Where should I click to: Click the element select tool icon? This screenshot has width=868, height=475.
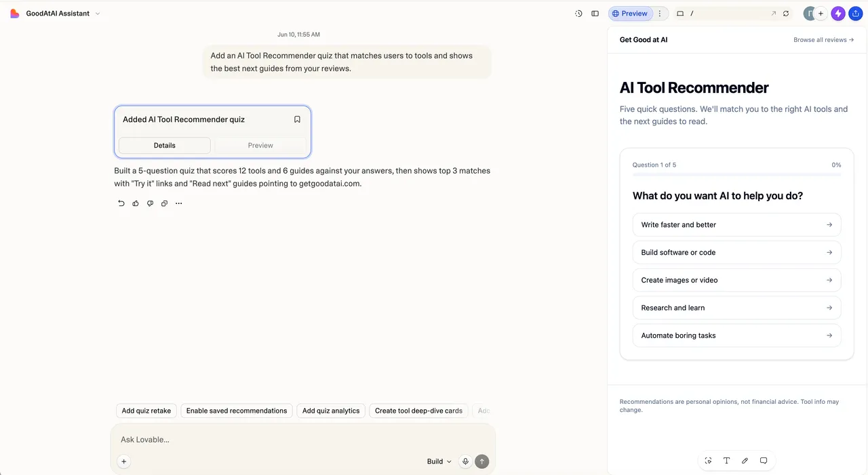(708, 461)
